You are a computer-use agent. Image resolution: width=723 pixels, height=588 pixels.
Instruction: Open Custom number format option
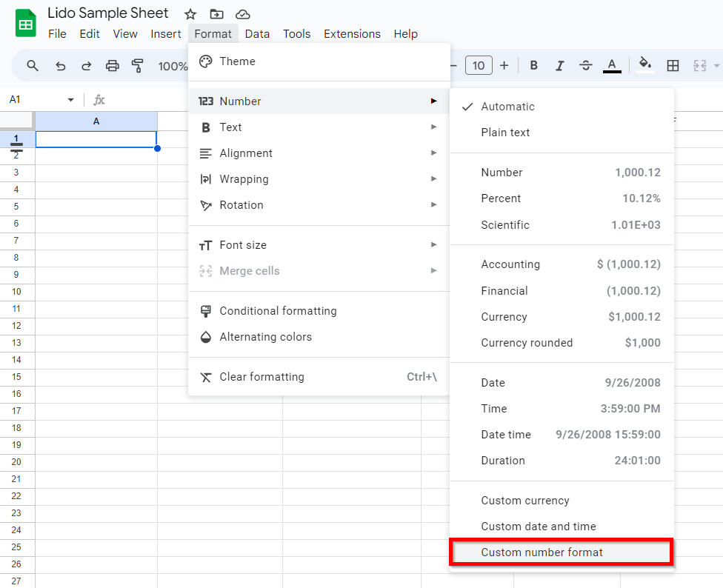click(562, 552)
